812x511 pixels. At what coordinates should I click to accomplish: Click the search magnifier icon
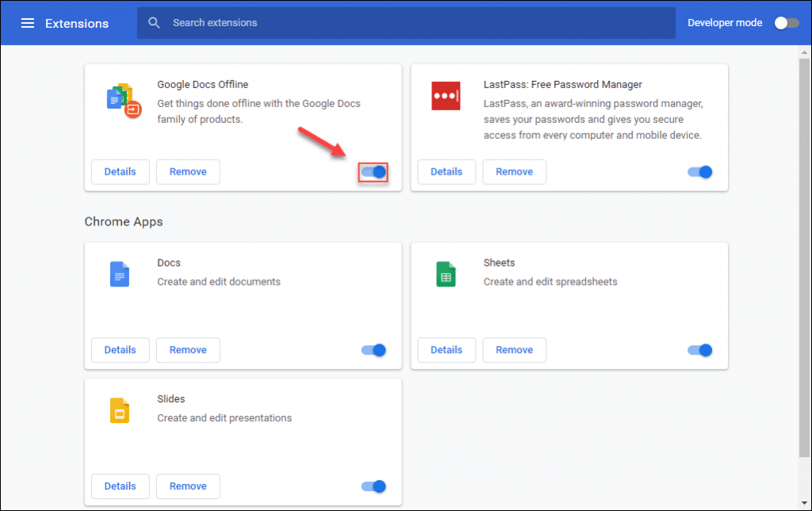(155, 23)
